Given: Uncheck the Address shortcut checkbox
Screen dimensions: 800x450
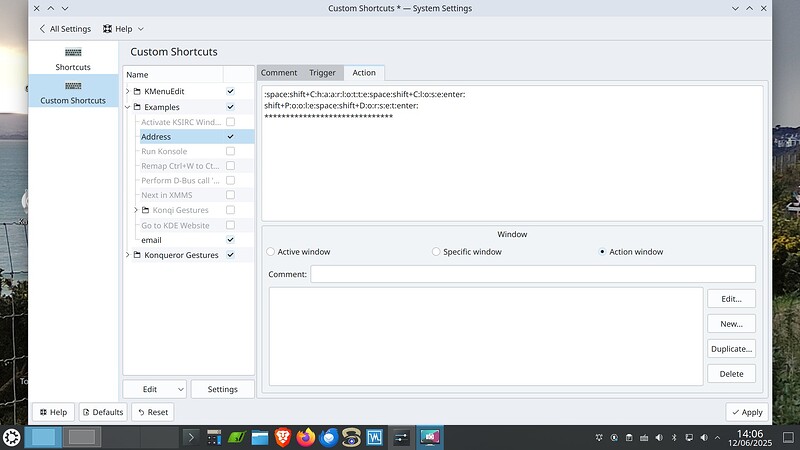Looking at the screenshot, I should point(231,137).
